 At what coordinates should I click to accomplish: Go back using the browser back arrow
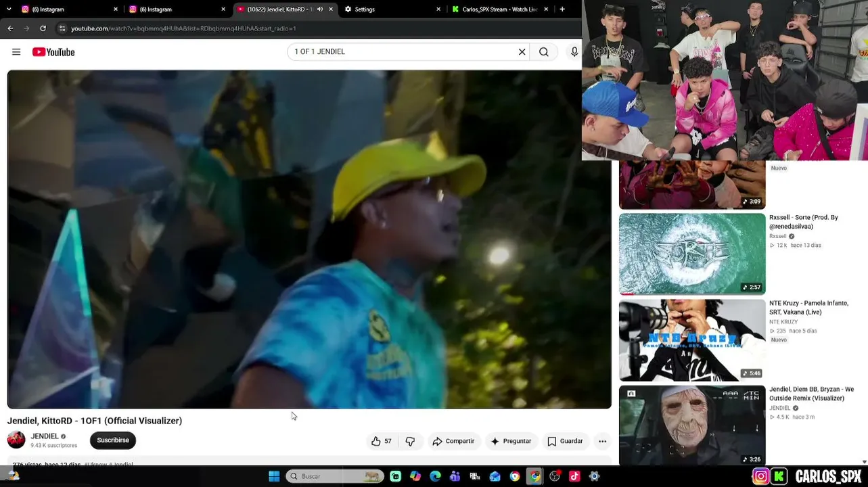10,28
